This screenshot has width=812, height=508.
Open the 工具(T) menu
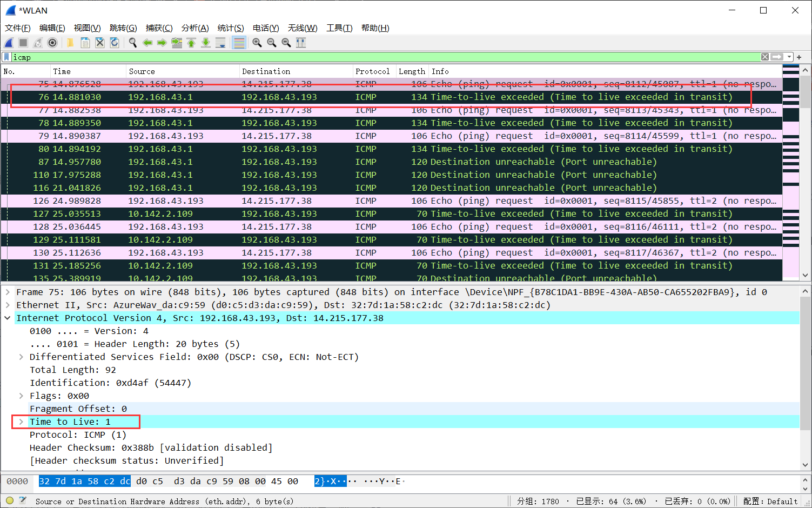pyautogui.click(x=339, y=28)
